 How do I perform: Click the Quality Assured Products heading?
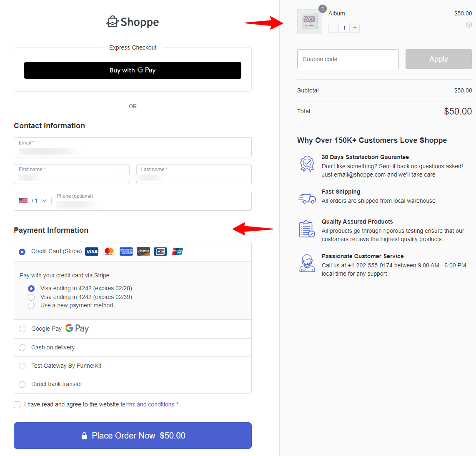point(357,222)
